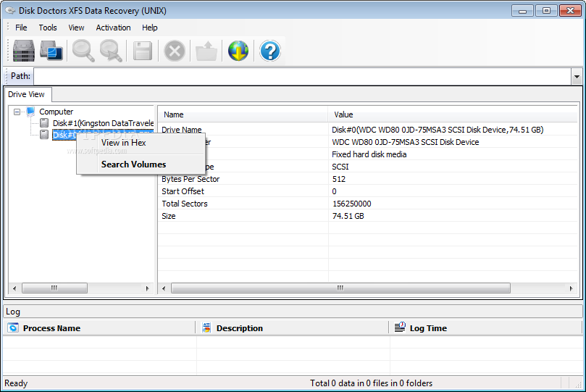The image size is (586, 392).
Task: Click the Disk#0(WDC WD80 ... 74.51 GB) value
Action: pos(438,130)
